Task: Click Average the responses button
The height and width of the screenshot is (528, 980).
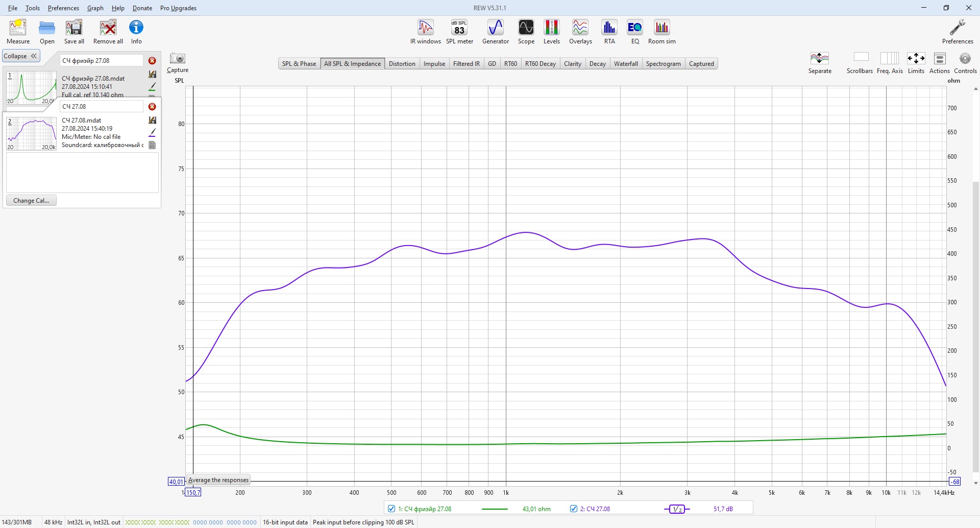Action: 218,480
